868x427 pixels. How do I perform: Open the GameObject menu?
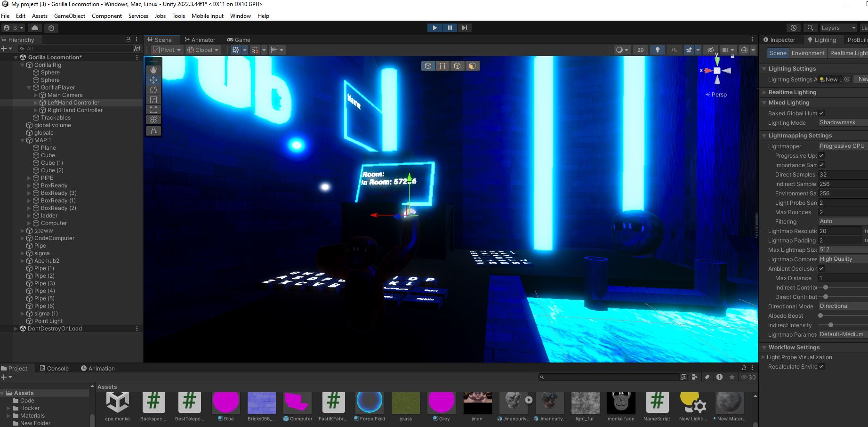(x=70, y=16)
